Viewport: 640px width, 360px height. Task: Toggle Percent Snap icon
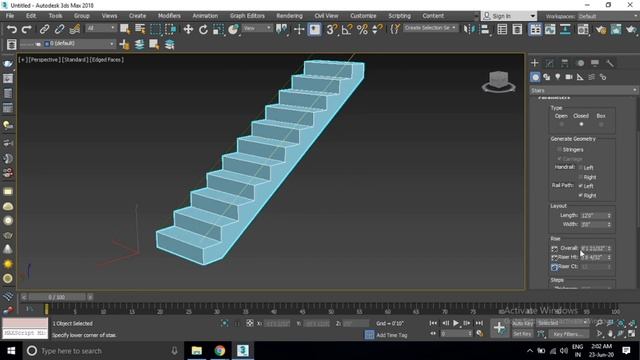point(362,29)
